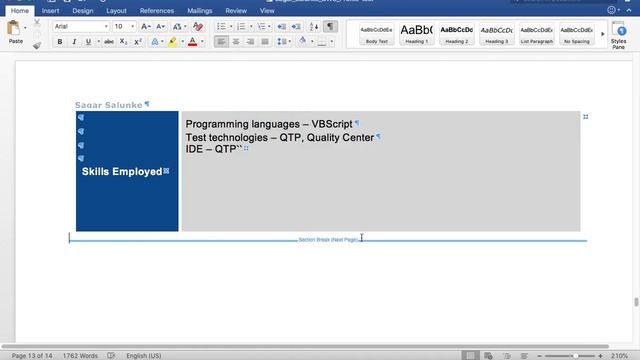Open the Insert tab
640x360 pixels.
[51, 11]
